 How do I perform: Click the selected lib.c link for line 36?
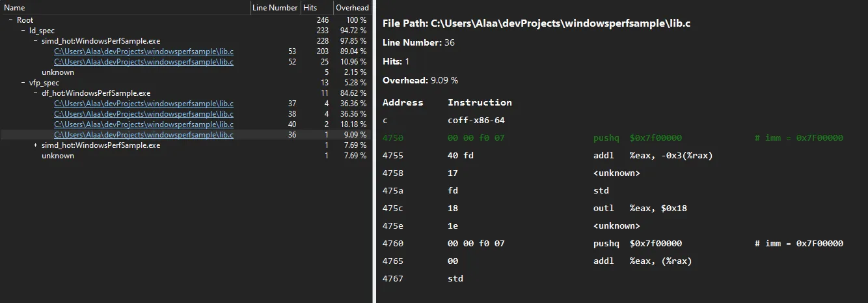pos(143,135)
